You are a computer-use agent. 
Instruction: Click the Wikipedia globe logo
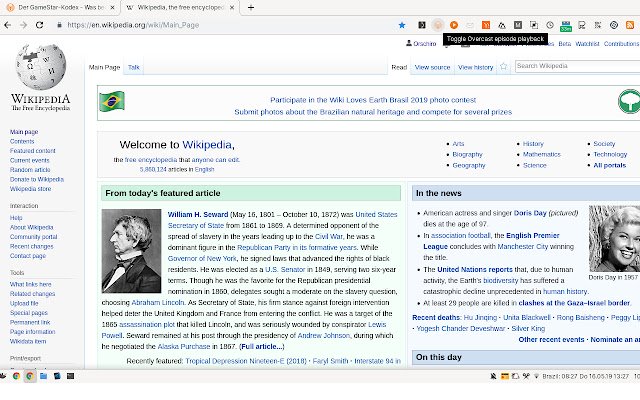[40, 67]
